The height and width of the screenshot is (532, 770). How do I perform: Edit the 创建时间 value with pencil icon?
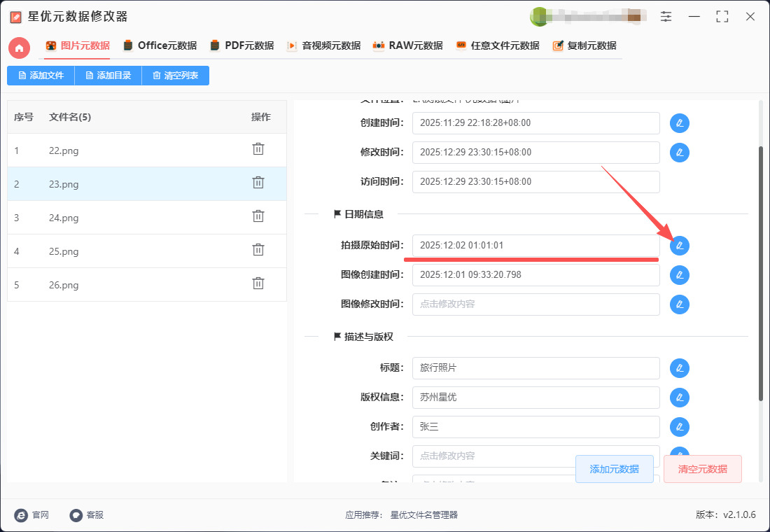tap(680, 122)
